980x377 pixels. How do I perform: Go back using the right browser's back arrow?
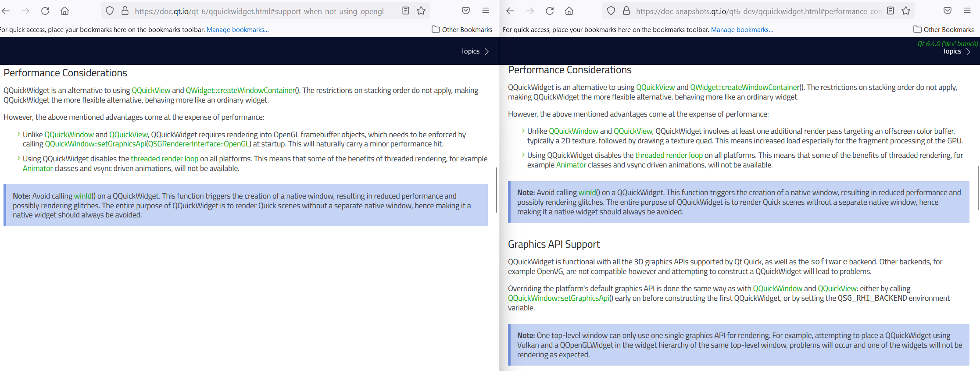(510, 11)
